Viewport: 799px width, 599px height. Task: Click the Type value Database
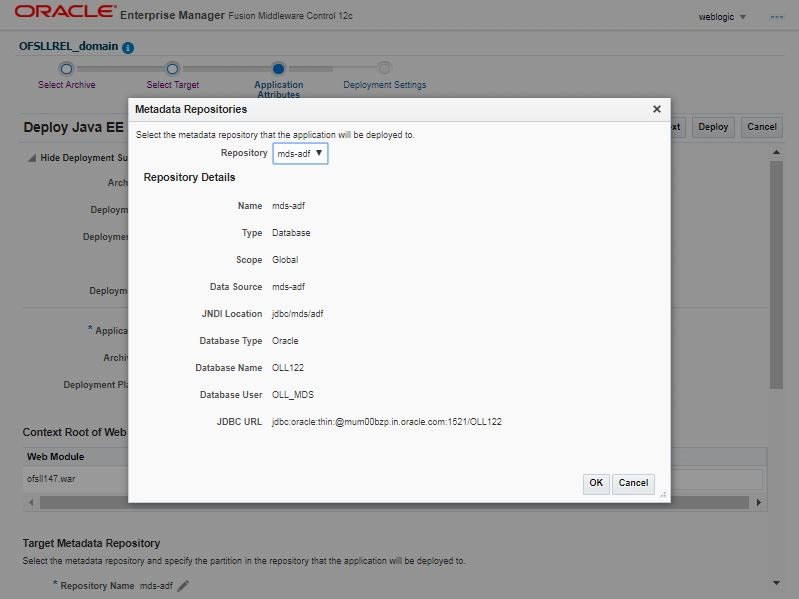coord(291,233)
